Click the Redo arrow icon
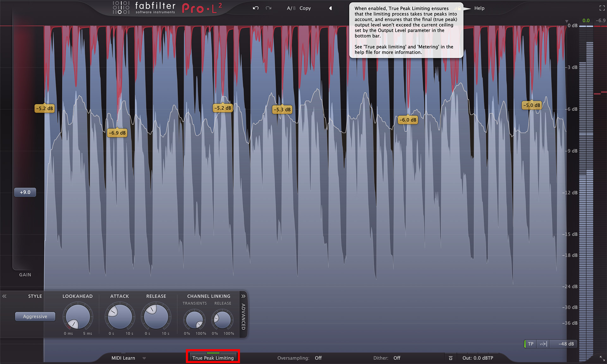The width and height of the screenshot is (607, 364). coord(268,8)
